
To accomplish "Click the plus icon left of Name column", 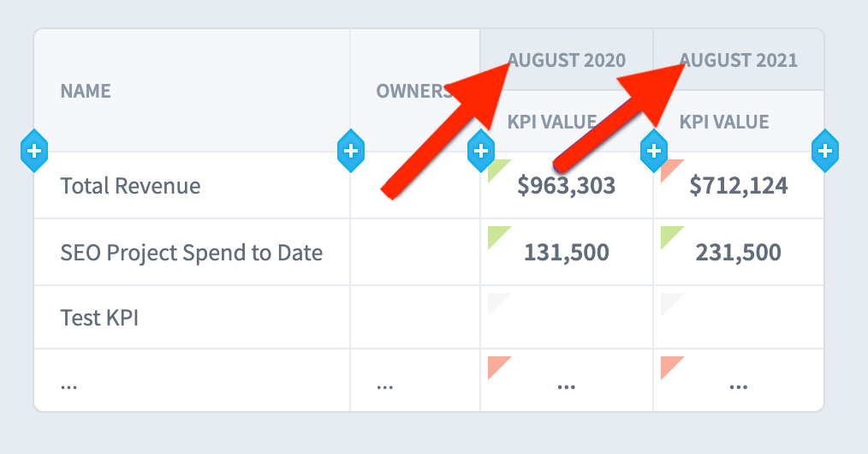I will pos(34,151).
